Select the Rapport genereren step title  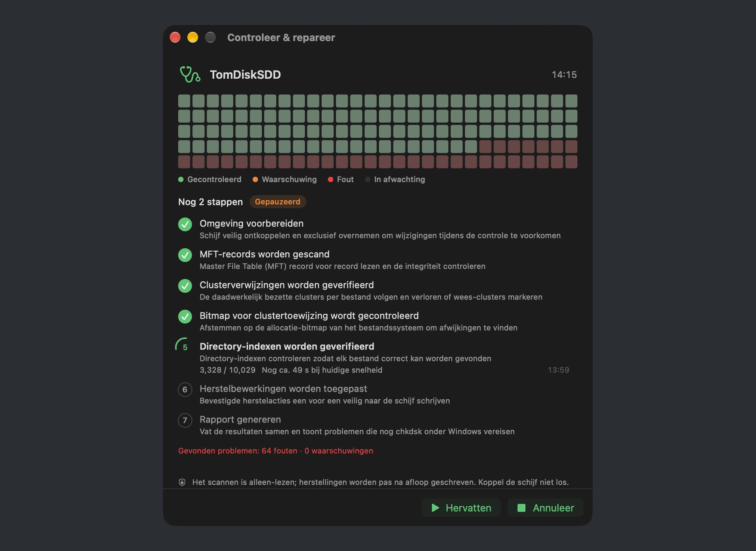(240, 419)
